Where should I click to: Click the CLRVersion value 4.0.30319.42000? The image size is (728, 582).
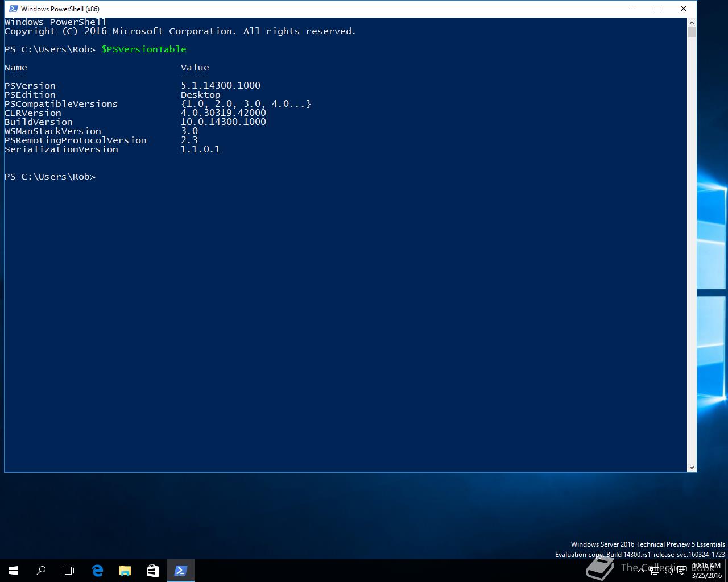coord(224,113)
